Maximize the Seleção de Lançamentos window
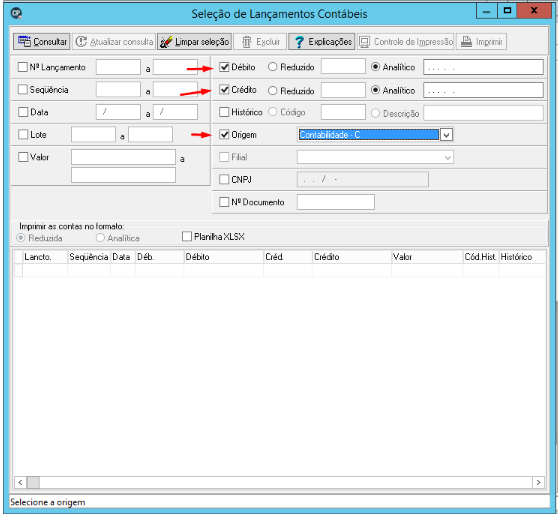The height and width of the screenshot is (517, 560). click(508, 11)
